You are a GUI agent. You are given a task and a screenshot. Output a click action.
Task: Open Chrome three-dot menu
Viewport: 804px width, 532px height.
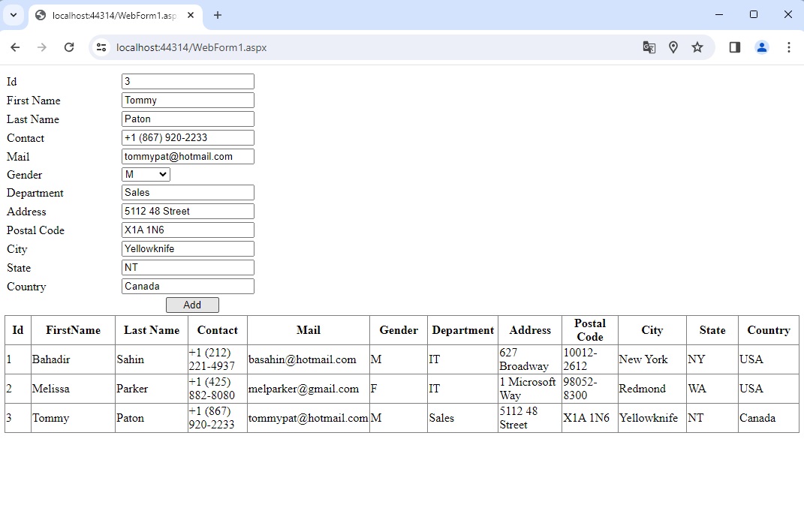[x=788, y=47]
